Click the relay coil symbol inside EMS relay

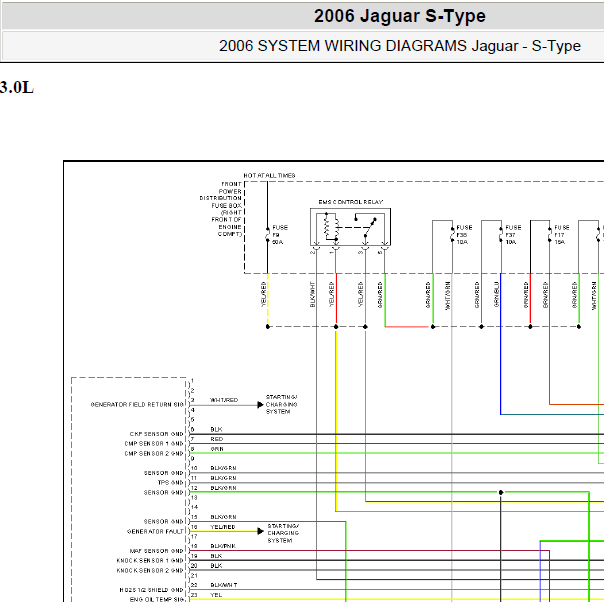pyautogui.click(x=331, y=228)
